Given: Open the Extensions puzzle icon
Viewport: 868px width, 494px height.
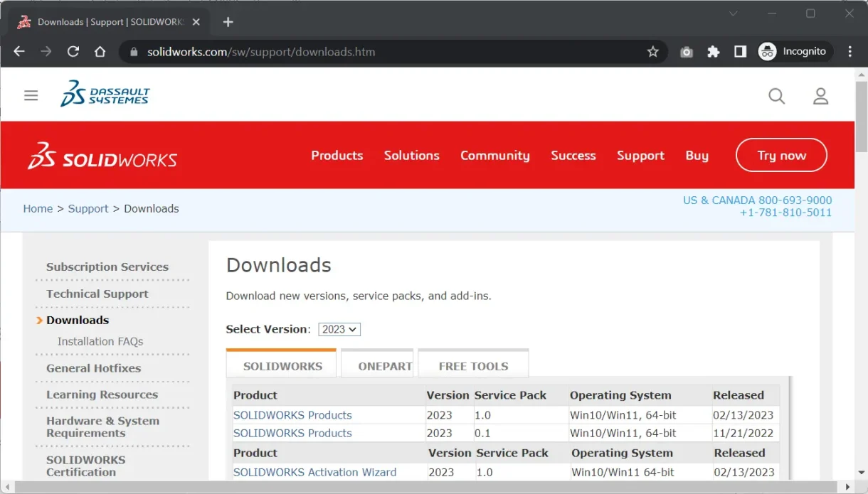Looking at the screenshot, I should tap(713, 52).
